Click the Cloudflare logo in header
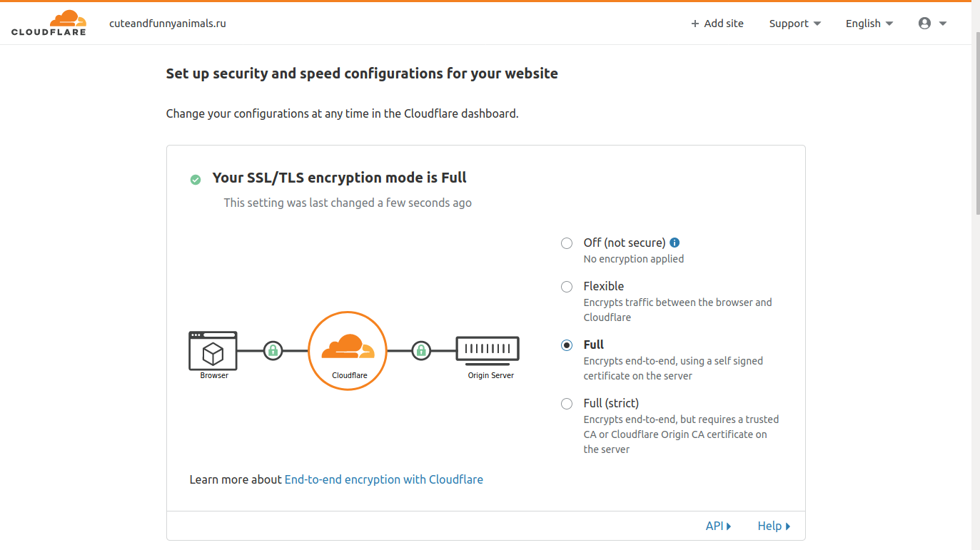The image size is (980, 550). point(49,23)
